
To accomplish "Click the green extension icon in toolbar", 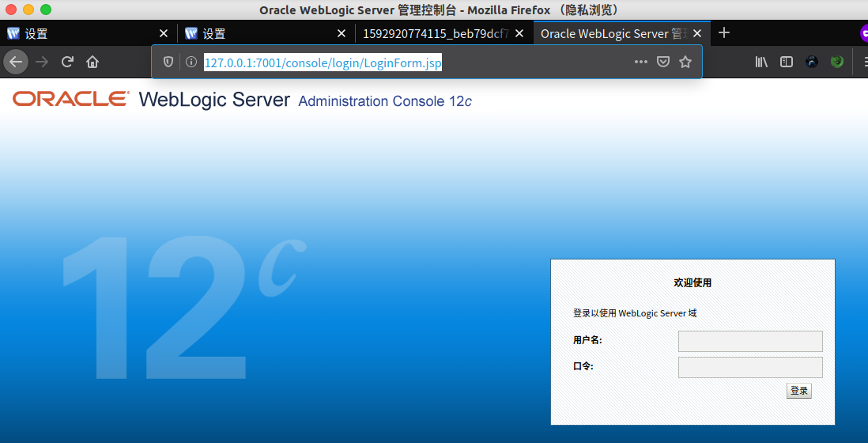I will tap(837, 62).
